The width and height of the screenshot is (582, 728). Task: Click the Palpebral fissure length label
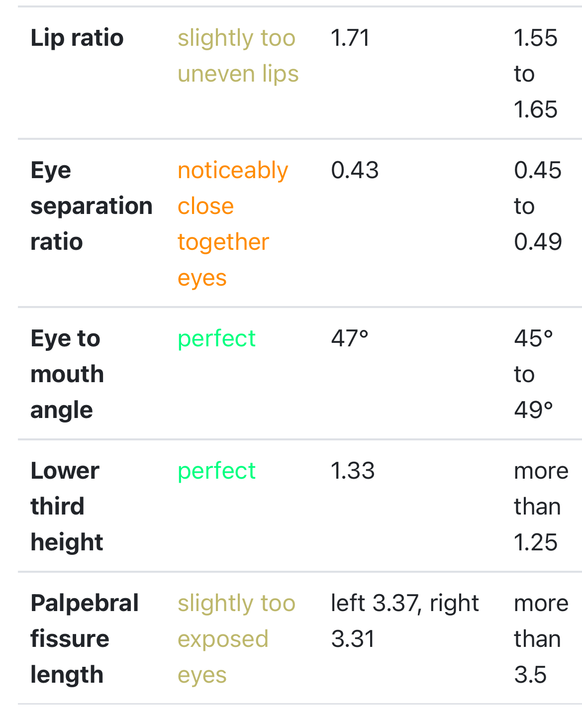(x=84, y=639)
